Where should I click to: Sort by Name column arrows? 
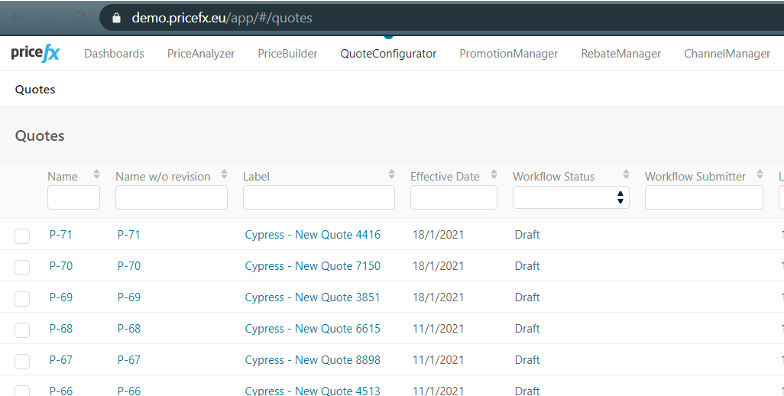coord(96,174)
